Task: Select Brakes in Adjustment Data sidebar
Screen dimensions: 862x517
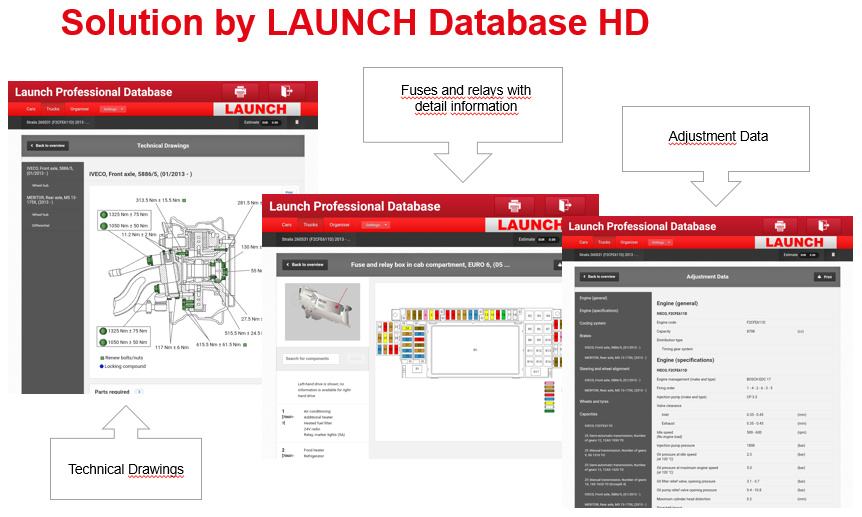Action: click(x=585, y=336)
